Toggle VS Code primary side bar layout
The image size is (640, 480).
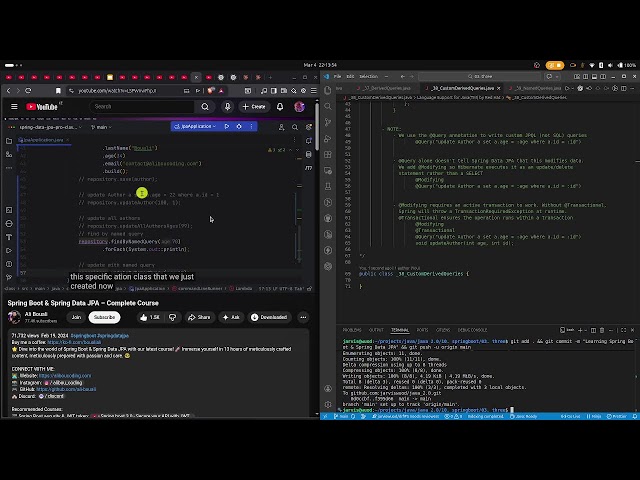[586, 76]
